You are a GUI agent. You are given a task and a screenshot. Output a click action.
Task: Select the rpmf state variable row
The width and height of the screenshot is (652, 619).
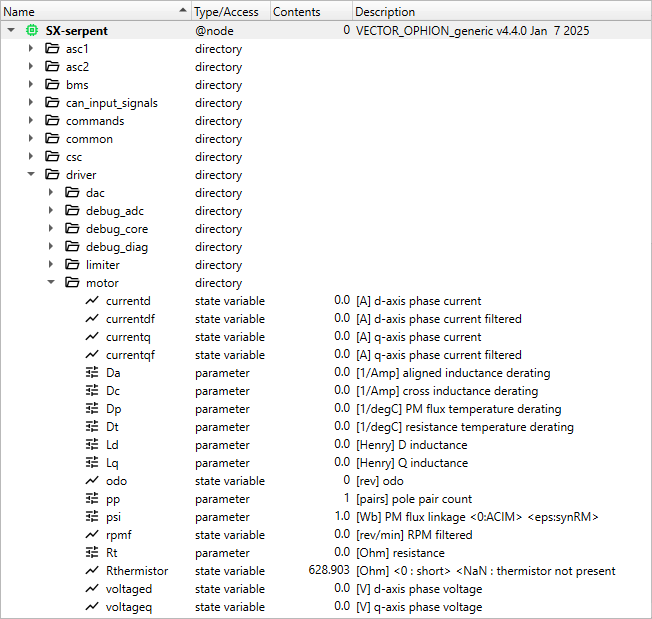coord(326,535)
